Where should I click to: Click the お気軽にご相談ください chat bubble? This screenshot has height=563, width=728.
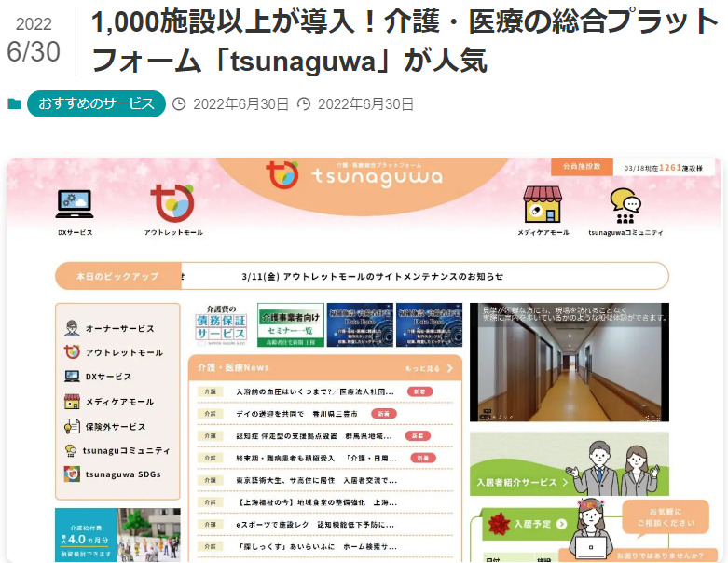coord(666,517)
